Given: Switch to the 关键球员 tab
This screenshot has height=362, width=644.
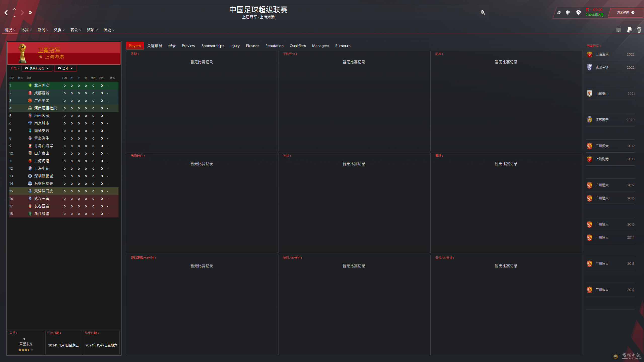Looking at the screenshot, I should pyautogui.click(x=154, y=46).
